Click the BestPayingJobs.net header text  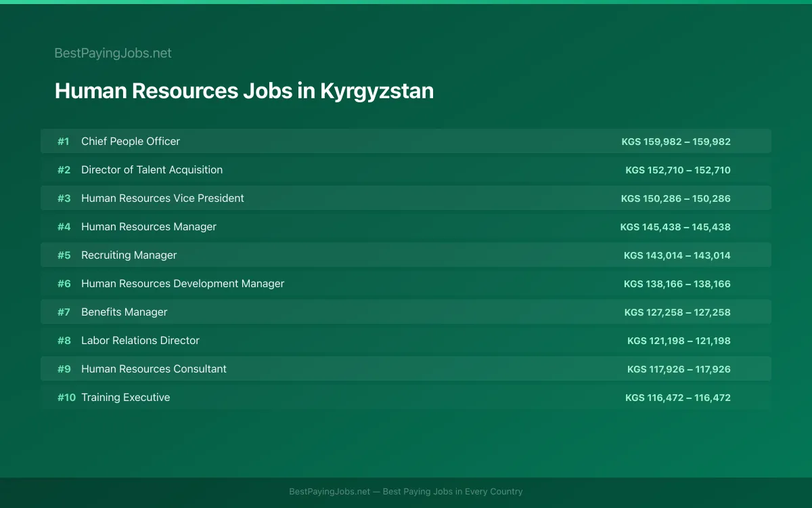point(113,53)
